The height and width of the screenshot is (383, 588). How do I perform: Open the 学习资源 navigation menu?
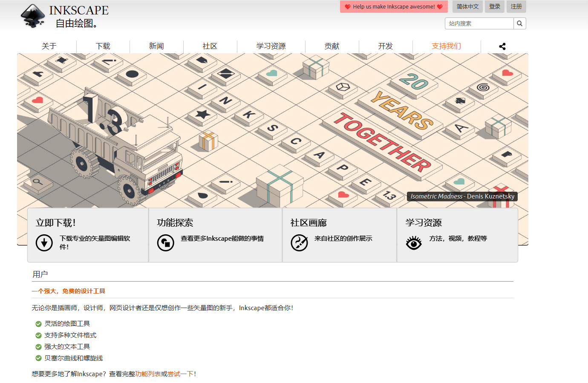tap(271, 46)
